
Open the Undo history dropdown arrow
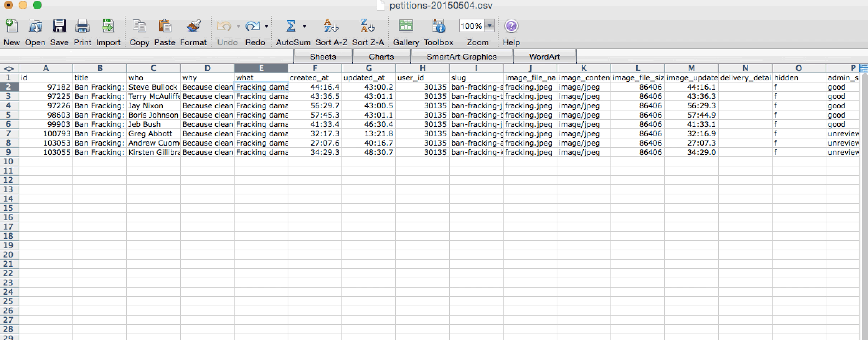[x=238, y=26]
